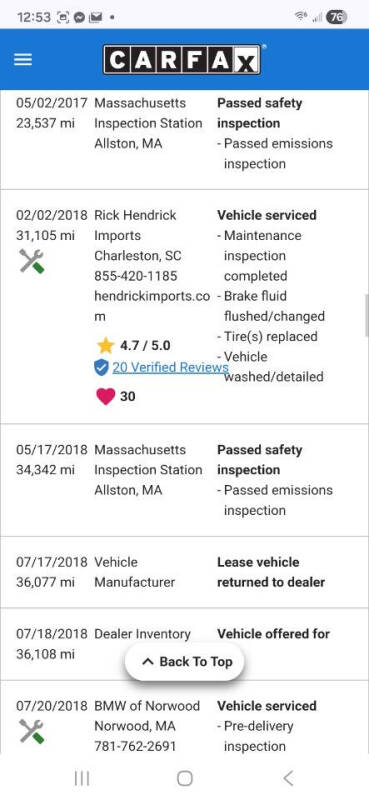369x800 pixels.
Task: Tap the page scrollbar handle
Action: point(366,315)
